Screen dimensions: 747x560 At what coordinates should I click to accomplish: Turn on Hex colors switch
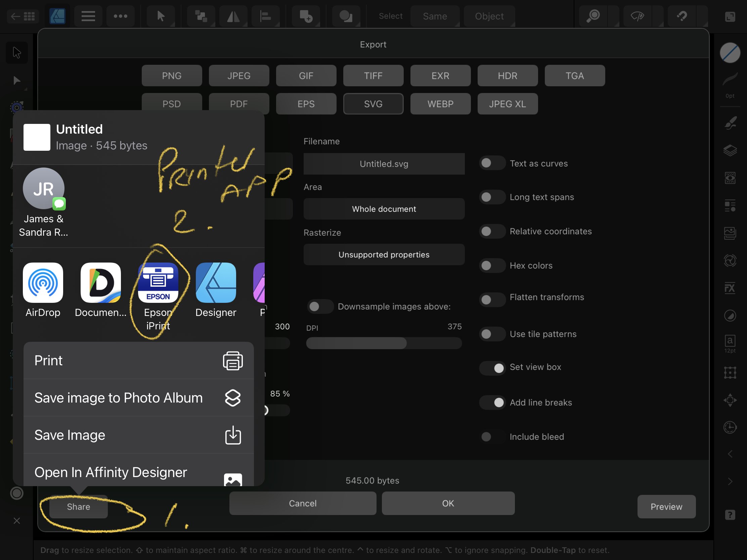click(492, 266)
